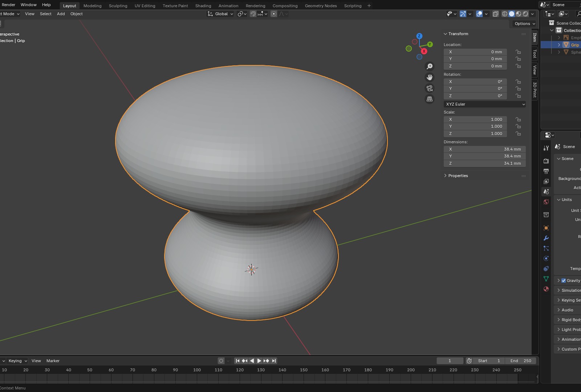Open the View Layer properties tab icon

(546, 181)
